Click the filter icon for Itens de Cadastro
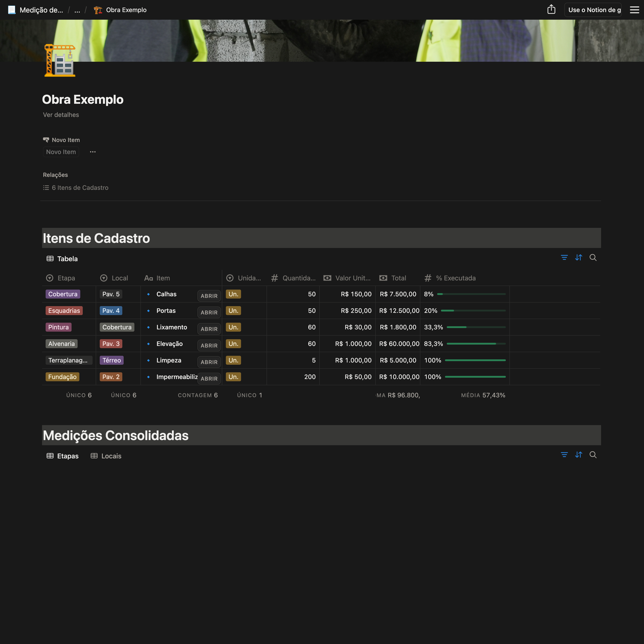The image size is (644, 644). 564,258
